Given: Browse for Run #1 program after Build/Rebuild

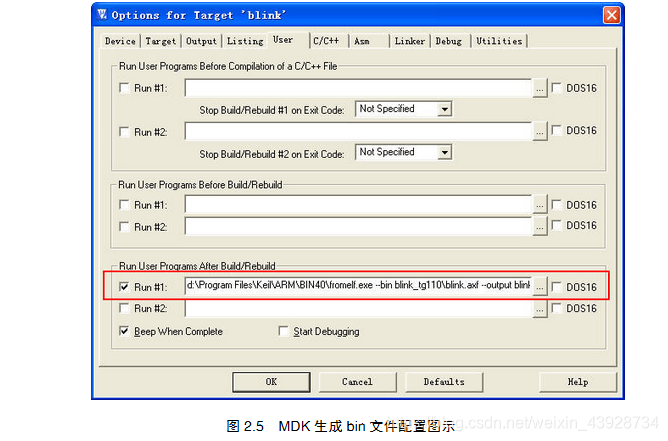Looking at the screenshot, I should 540,287.
